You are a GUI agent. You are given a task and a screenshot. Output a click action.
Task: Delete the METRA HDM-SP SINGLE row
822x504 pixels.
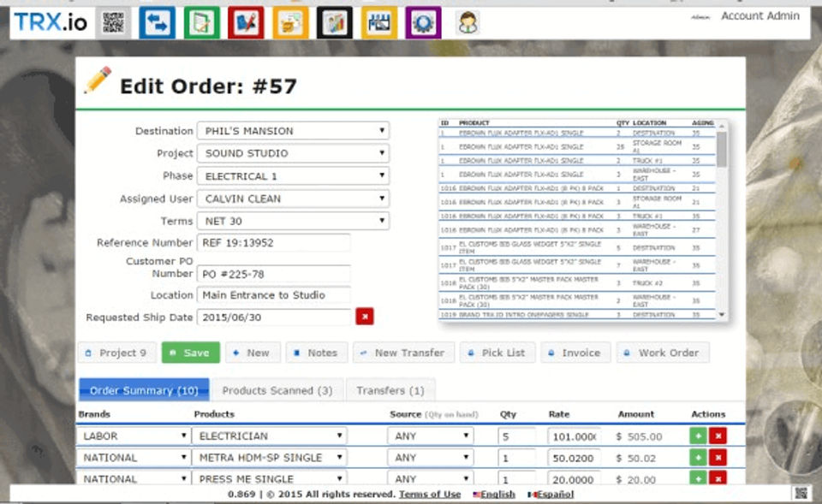pyautogui.click(x=718, y=458)
